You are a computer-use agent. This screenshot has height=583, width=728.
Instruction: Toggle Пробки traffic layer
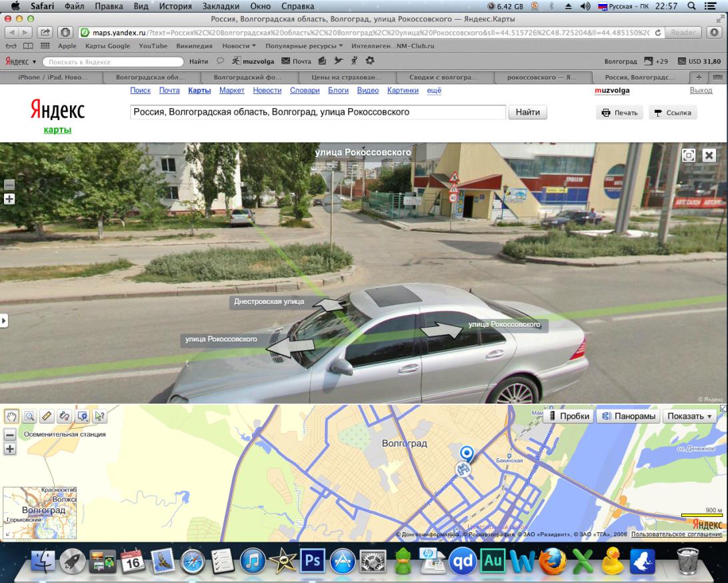(567, 416)
